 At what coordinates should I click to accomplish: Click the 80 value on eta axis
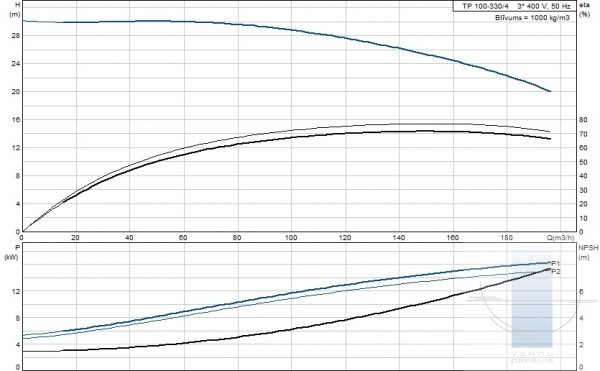(583, 120)
